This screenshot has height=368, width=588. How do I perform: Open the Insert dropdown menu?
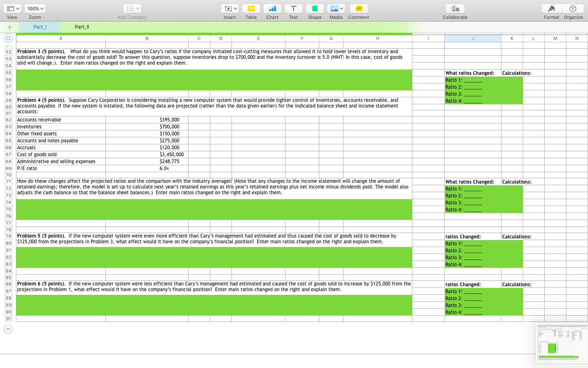click(x=229, y=8)
